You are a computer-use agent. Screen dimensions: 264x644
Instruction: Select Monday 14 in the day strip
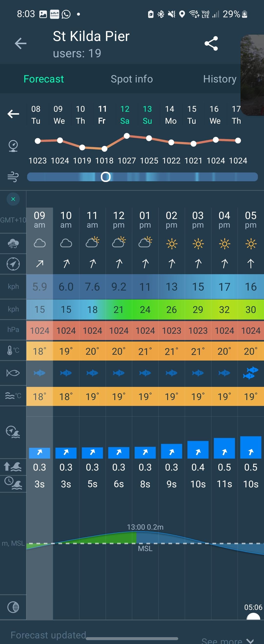(171, 115)
